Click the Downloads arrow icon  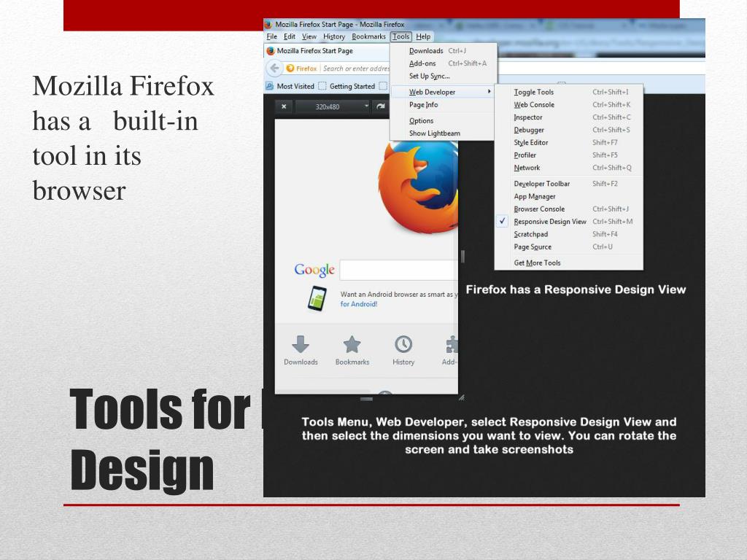tap(300, 344)
